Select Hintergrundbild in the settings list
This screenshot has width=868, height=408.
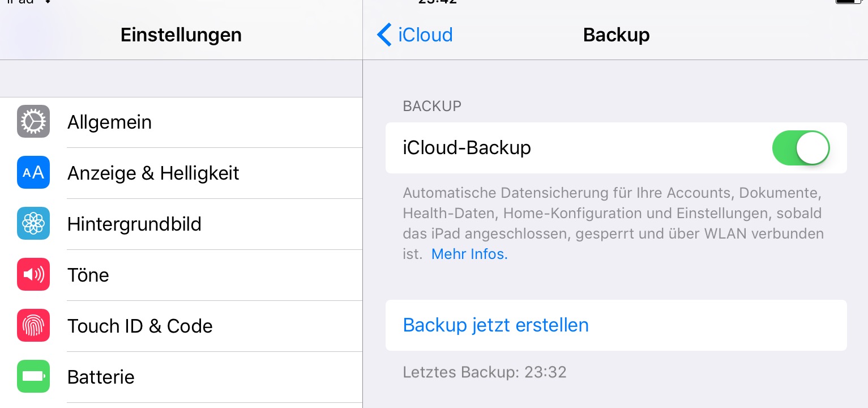tap(181, 224)
